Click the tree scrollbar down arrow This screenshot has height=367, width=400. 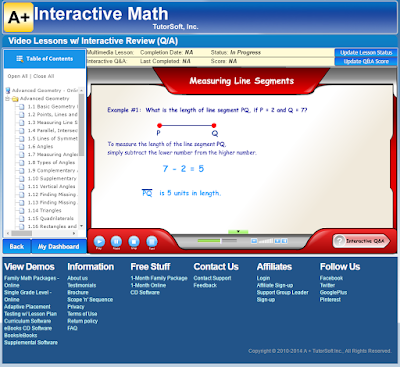pos(82,226)
